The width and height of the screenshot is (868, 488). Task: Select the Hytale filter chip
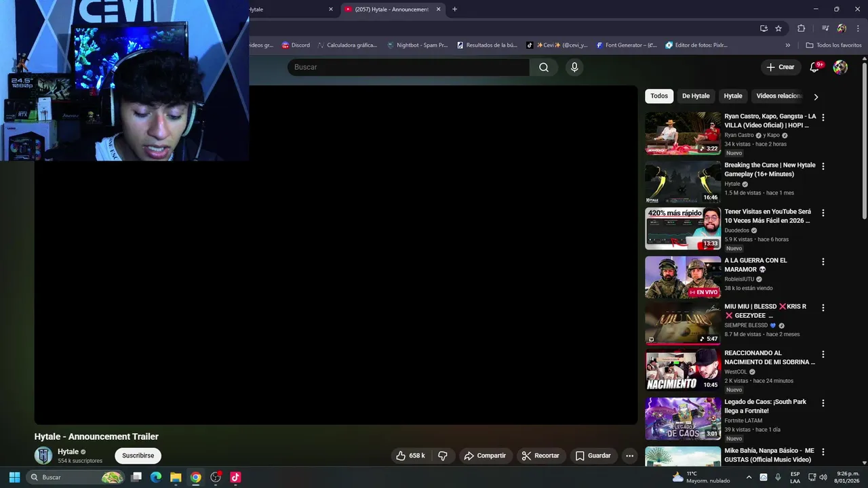(x=733, y=96)
